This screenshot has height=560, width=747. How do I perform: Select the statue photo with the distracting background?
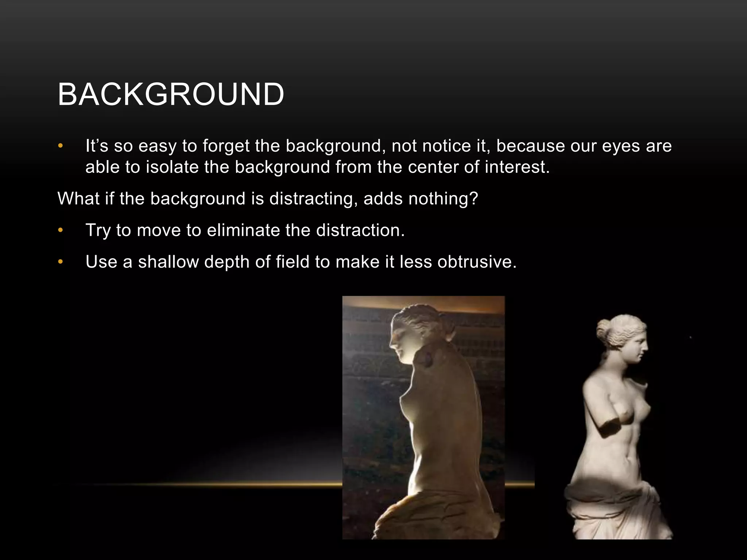(423, 417)
